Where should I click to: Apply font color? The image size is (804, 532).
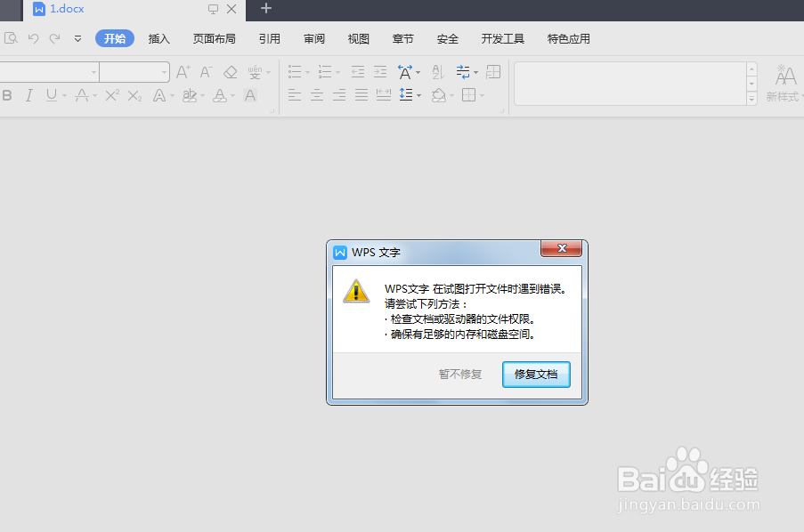point(220,95)
